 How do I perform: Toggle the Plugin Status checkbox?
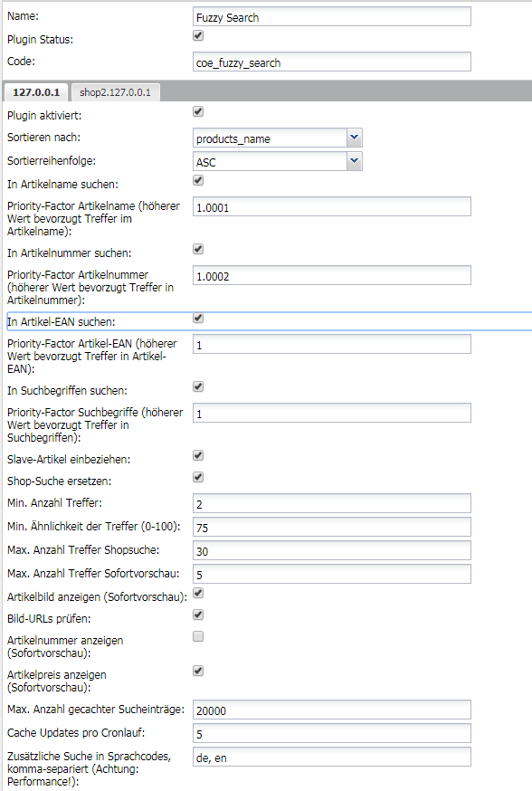tap(198, 36)
